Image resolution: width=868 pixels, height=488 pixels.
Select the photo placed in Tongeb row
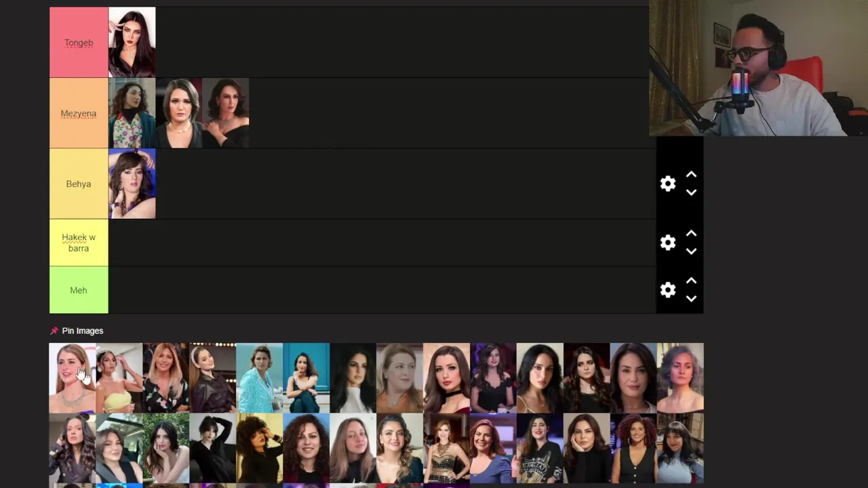132,42
